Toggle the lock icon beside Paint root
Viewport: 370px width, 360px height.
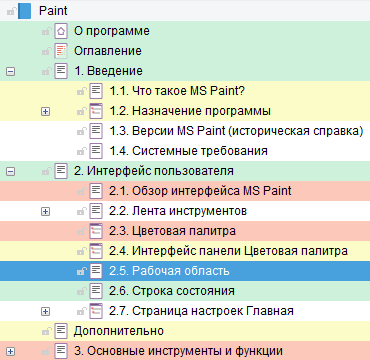click(x=12, y=11)
